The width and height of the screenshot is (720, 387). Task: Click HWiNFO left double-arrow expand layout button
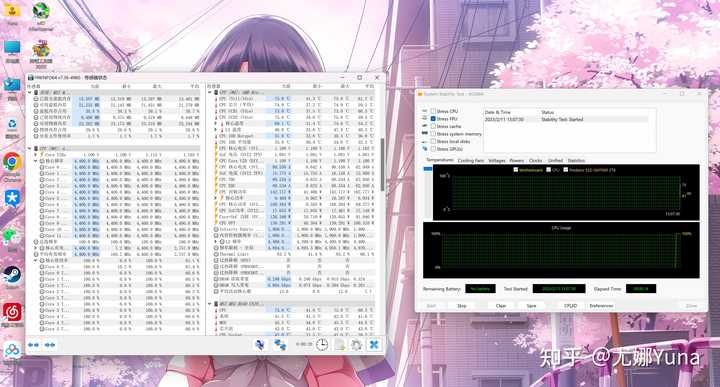pyautogui.click(x=34, y=345)
